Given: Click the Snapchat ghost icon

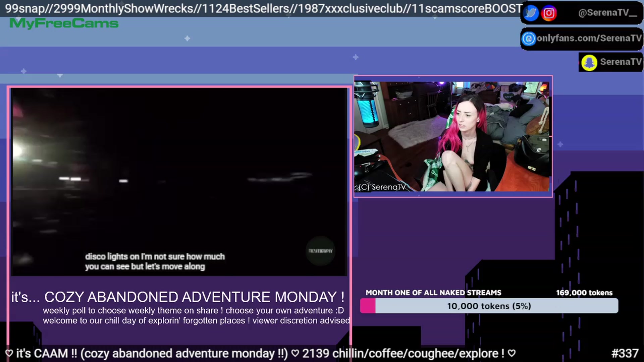Looking at the screenshot, I should coord(589,62).
